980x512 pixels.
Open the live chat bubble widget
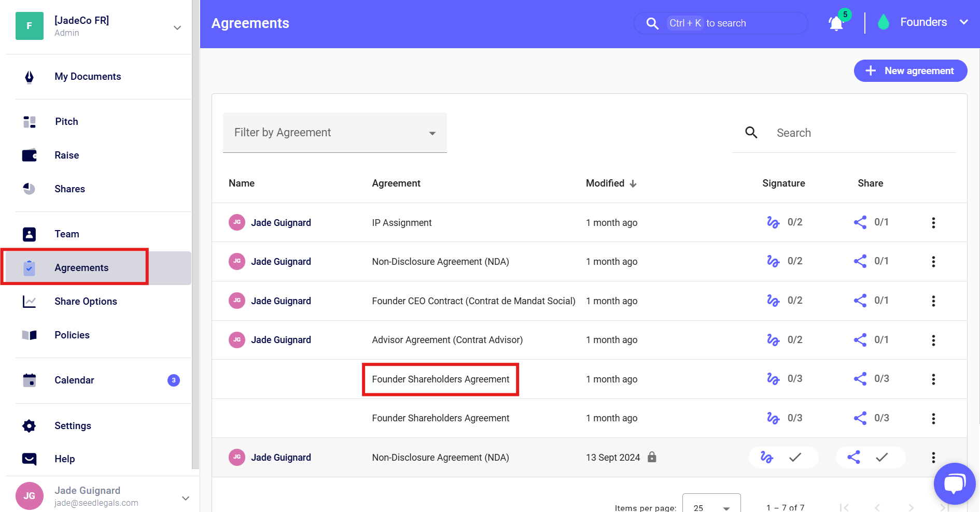(x=954, y=483)
